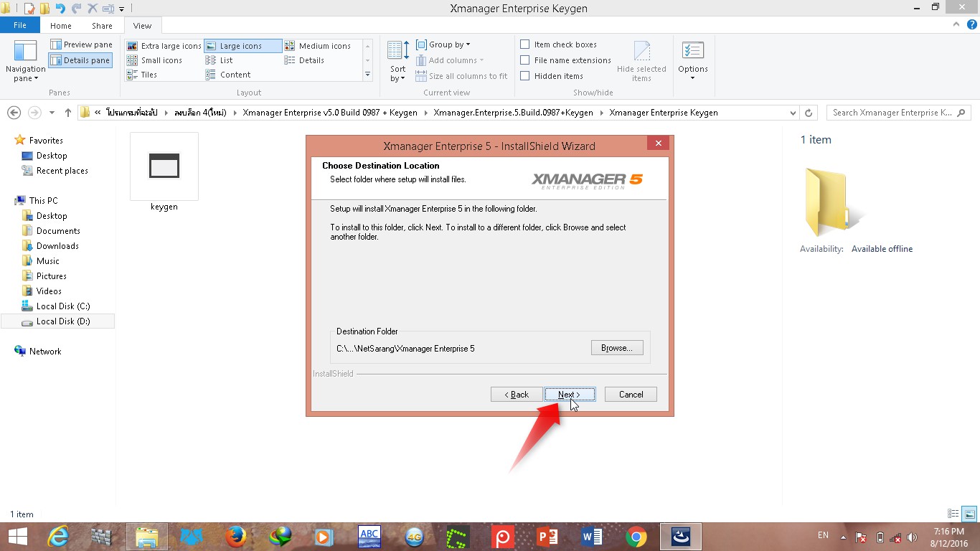This screenshot has height=551, width=980.
Task: Open recent locations dropdown arrow
Action: 52,113
